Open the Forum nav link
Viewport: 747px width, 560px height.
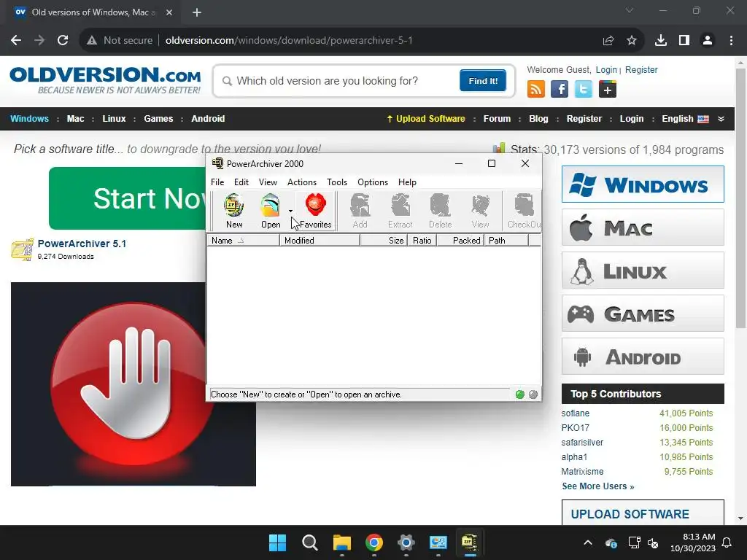[497, 119]
